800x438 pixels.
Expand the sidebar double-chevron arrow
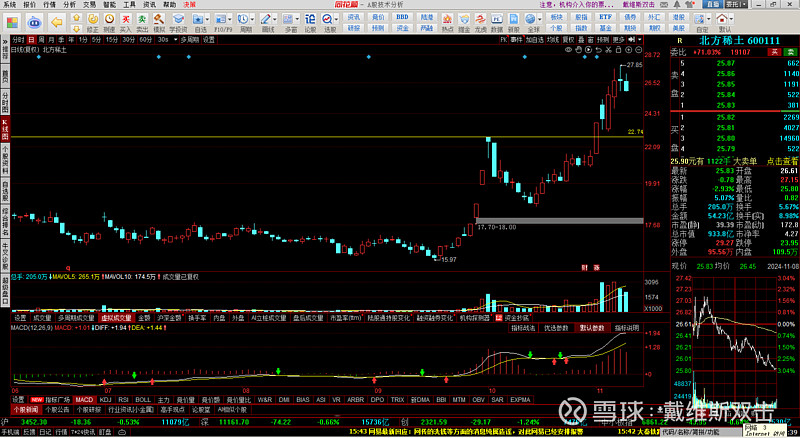pos(5,41)
